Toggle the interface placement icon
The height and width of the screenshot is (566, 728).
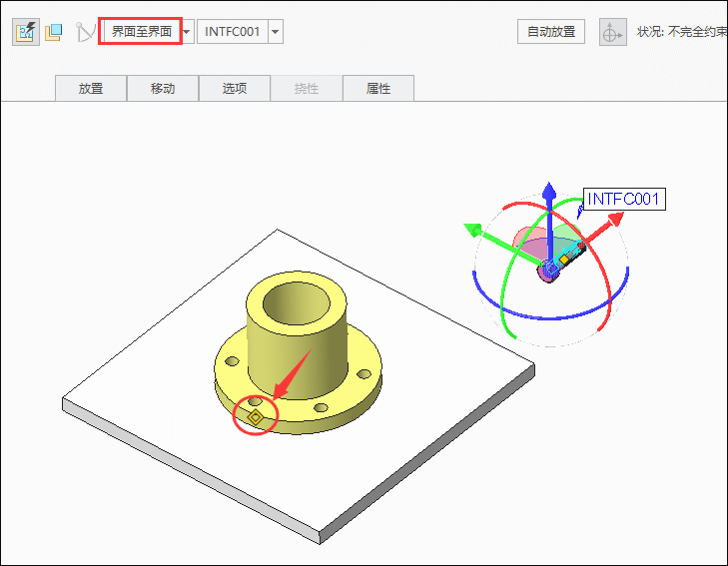pyautogui.click(x=26, y=32)
